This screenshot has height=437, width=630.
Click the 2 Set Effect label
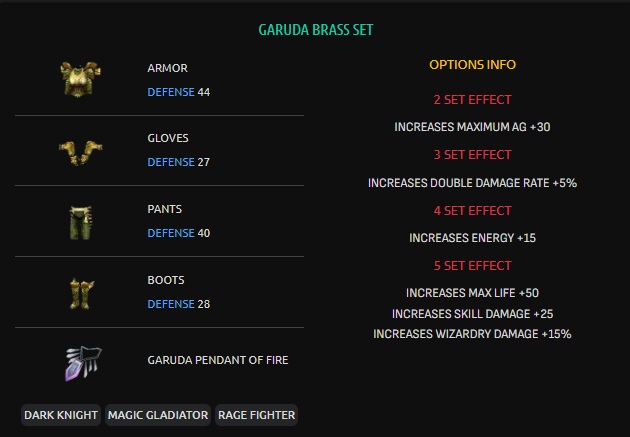[x=472, y=100]
